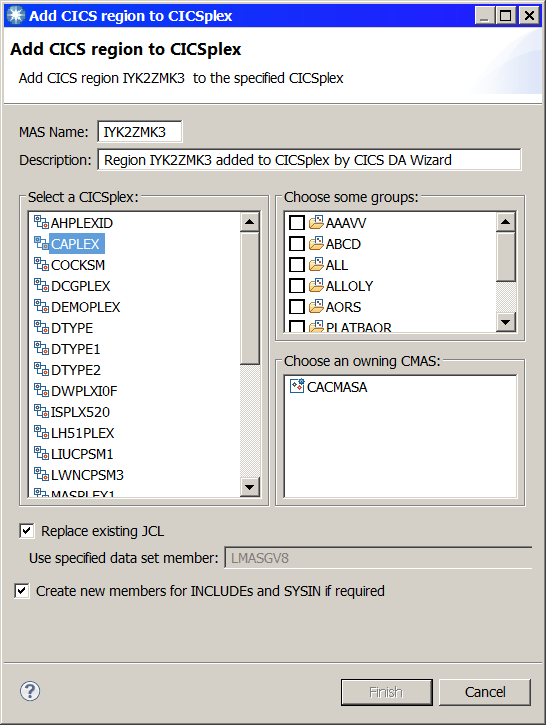Screen dimensions: 546x725
Task: Click the AAAVV group folder icon
Action: point(316,222)
